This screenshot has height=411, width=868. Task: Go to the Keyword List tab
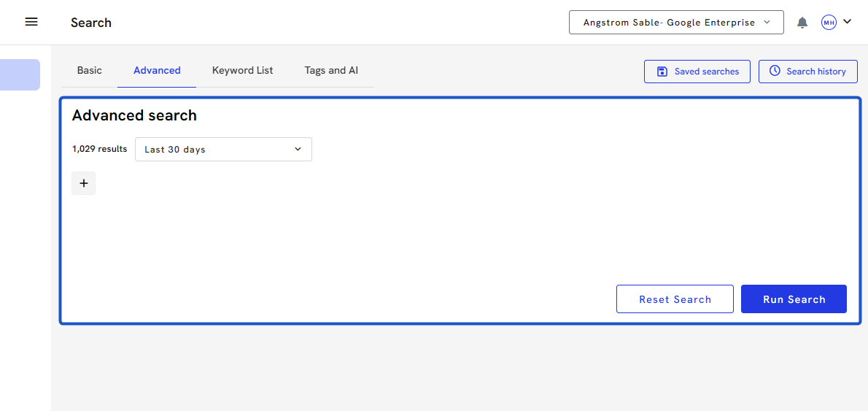pos(243,71)
